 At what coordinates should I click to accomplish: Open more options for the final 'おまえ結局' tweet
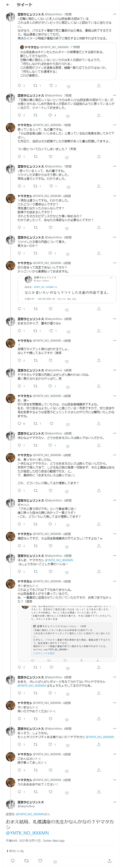click(x=115, y=802)
